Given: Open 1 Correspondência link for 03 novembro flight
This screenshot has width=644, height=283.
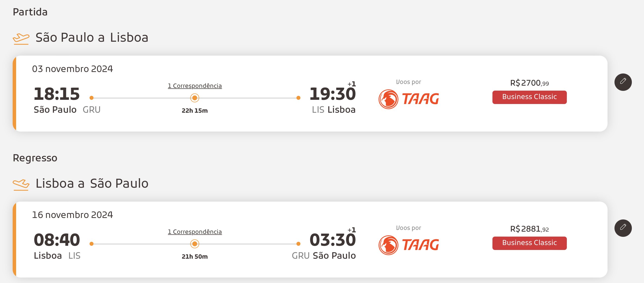Looking at the screenshot, I should pyautogui.click(x=195, y=86).
